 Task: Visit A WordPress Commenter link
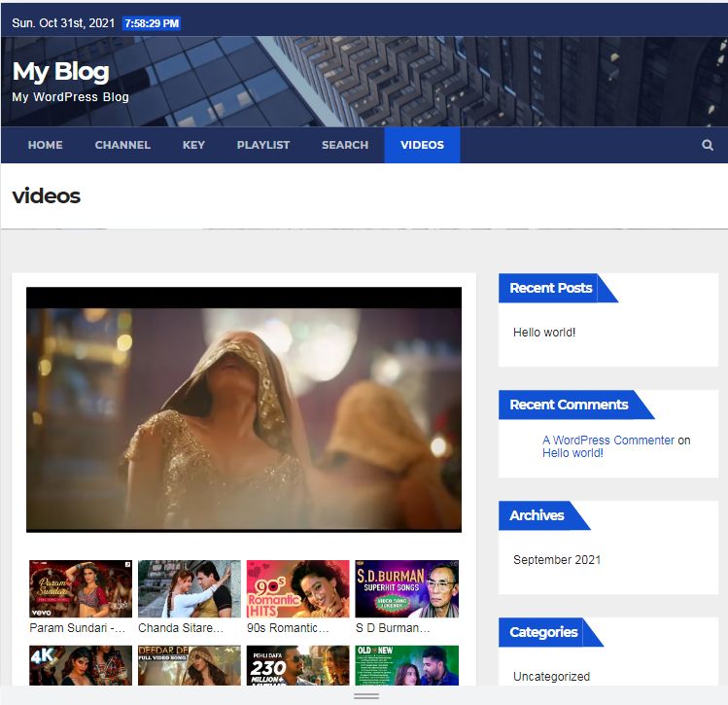click(608, 440)
